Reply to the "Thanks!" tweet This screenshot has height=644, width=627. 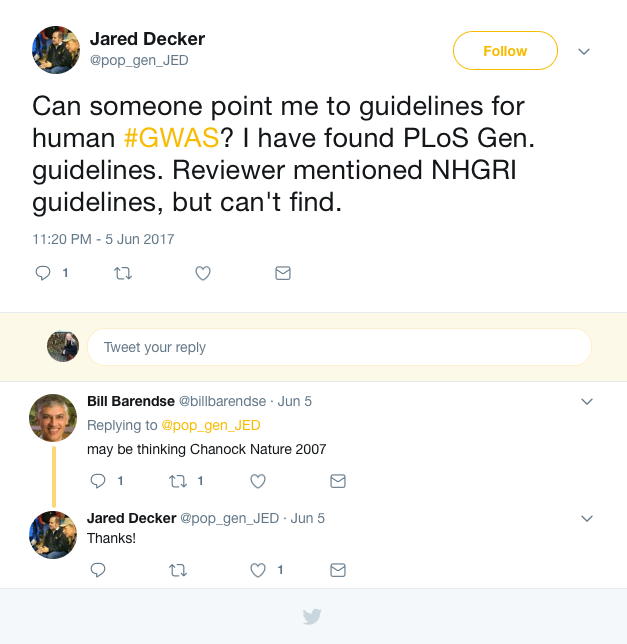(98, 570)
